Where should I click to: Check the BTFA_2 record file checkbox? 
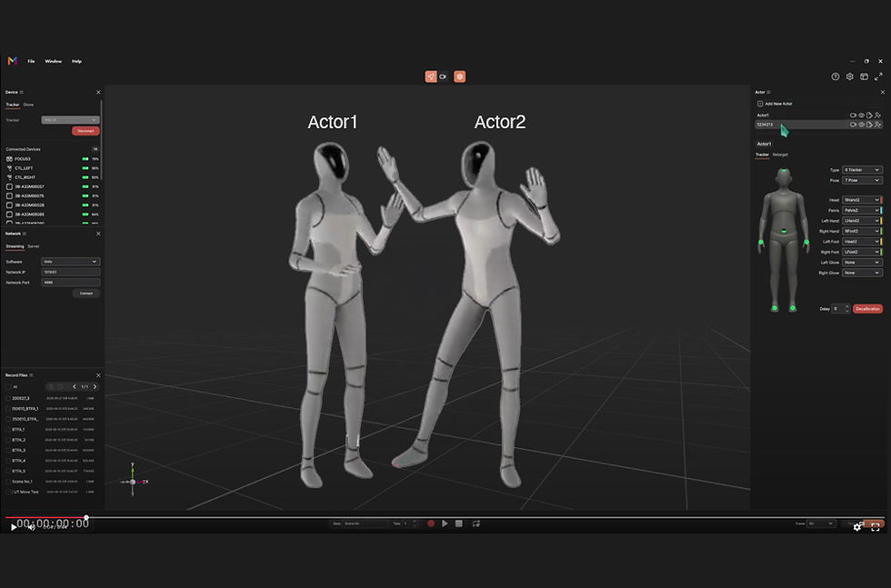point(8,440)
